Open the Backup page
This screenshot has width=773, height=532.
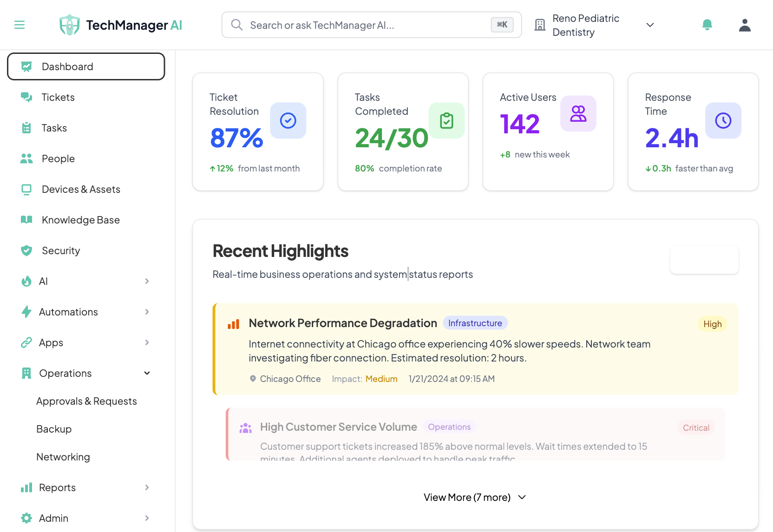tap(54, 429)
